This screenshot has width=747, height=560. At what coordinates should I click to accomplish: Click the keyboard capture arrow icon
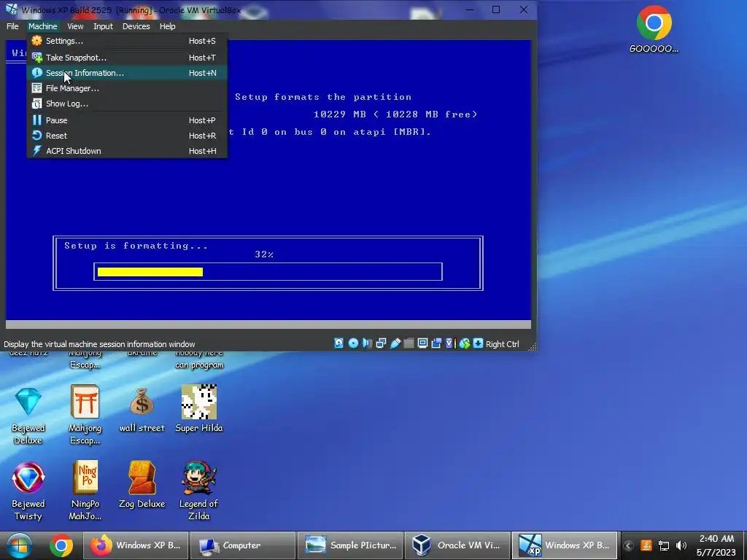coord(479,343)
